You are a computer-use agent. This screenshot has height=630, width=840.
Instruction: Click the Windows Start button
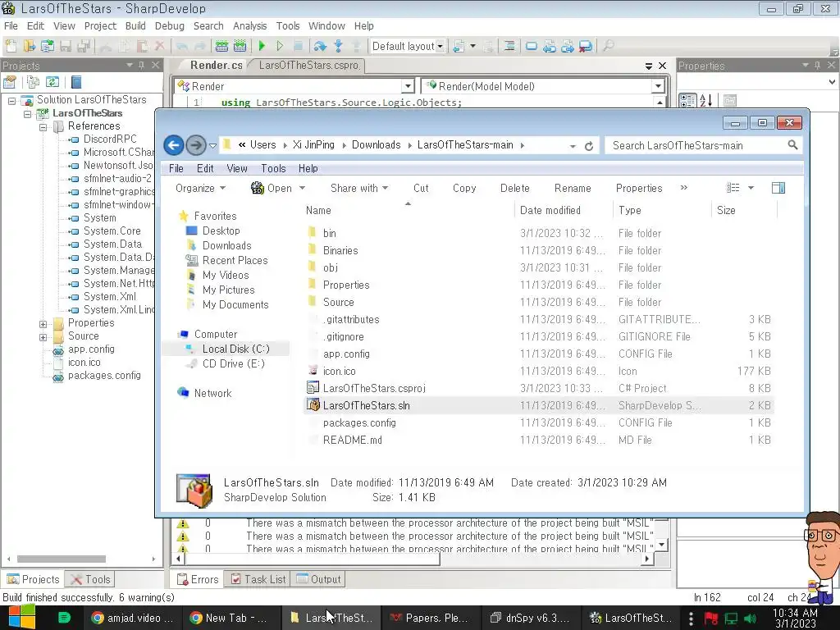point(22,617)
